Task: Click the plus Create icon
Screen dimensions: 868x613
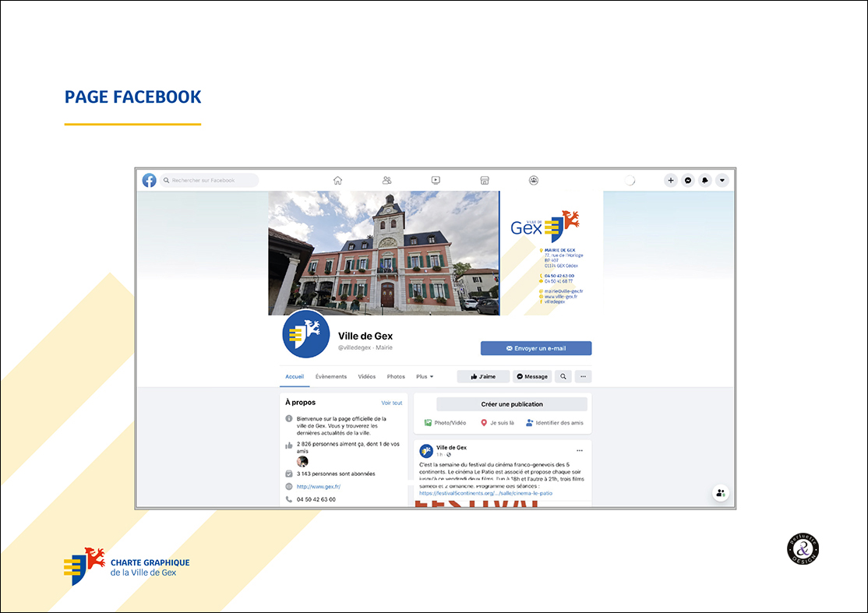Action: [x=671, y=180]
